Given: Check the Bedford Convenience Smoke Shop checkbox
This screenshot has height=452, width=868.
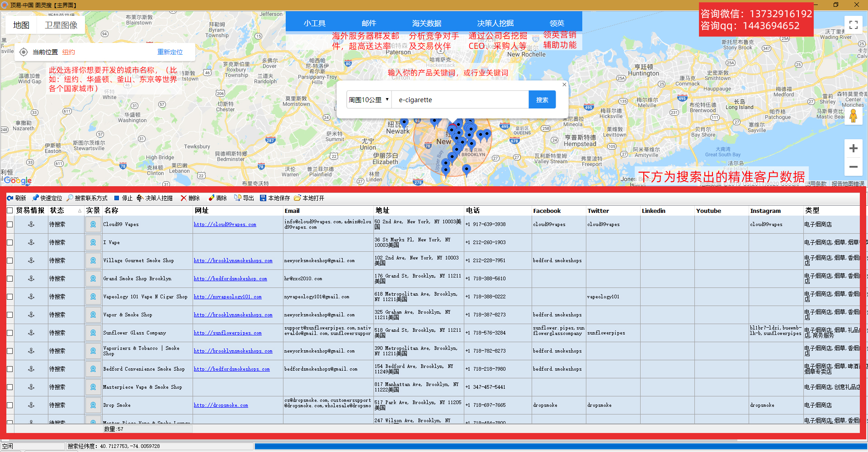Looking at the screenshot, I should tap(9, 369).
